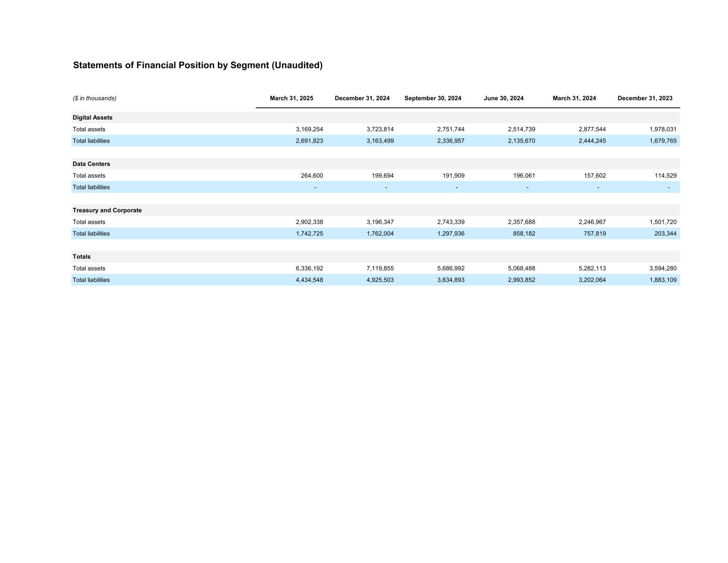This screenshot has width=728, height=563.
Task: Click the Data Centers section heading
Action: tap(91, 164)
